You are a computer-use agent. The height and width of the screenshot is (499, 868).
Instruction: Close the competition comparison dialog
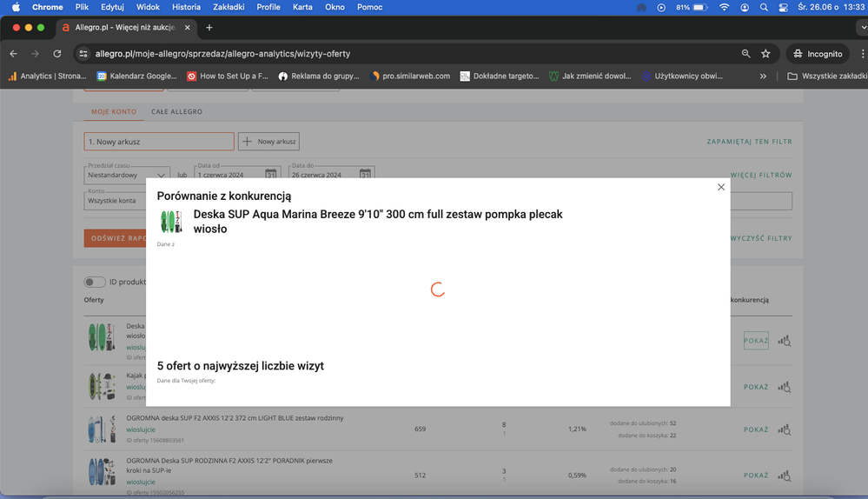point(721,187)
